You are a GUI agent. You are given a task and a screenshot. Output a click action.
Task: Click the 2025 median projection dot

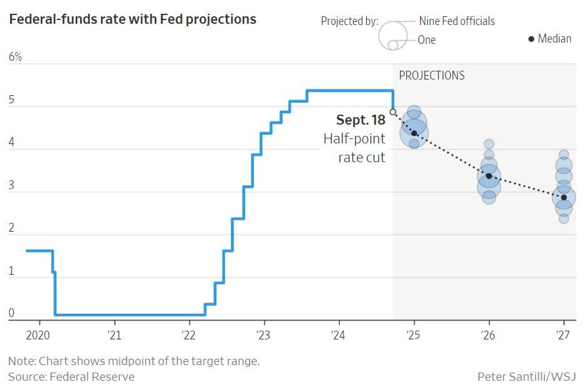click(414, 133)
